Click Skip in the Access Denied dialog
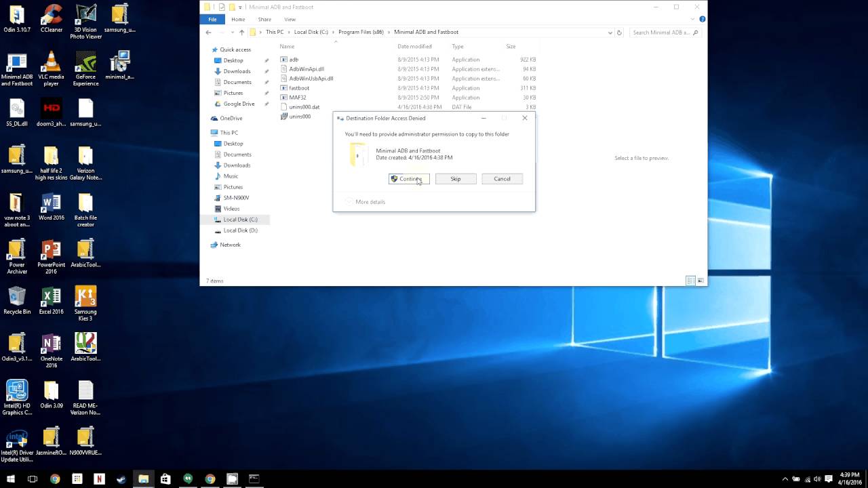Image resolution: width=868 pixels, height=488 pixels. click(456, 179)
